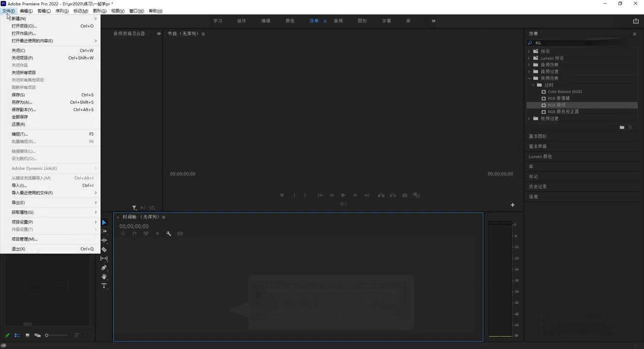The width and height of the screenshot is (644, 349).
Task: Click the Export Frame camera icon
Action: click(x=405, y=195)
